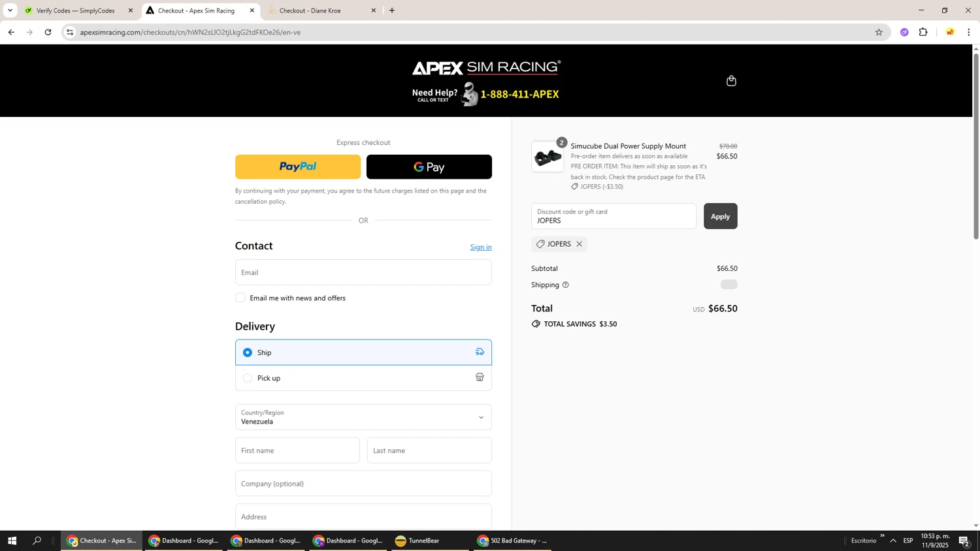This screenshot has width=980, height=551.
Task: Select the Pick up delivery option
Action: [x=363, y=378]
